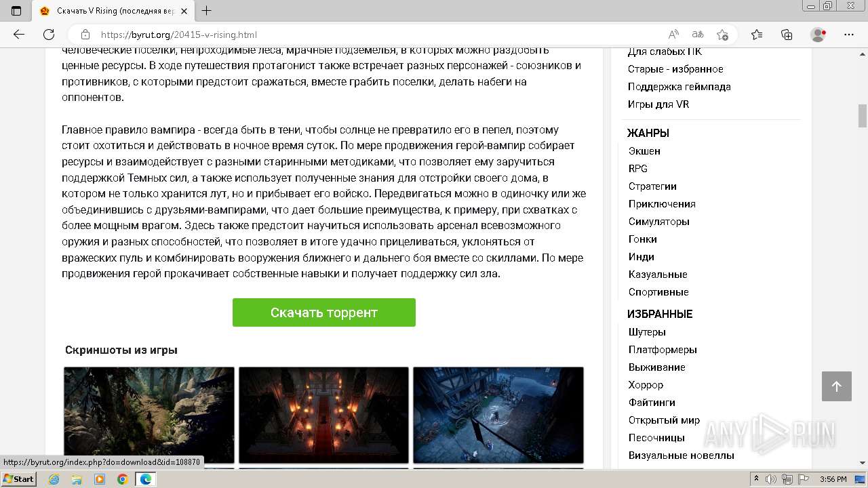868x488 pixels.
Task: Select the Гонки genre
Action: click(642, 239)
